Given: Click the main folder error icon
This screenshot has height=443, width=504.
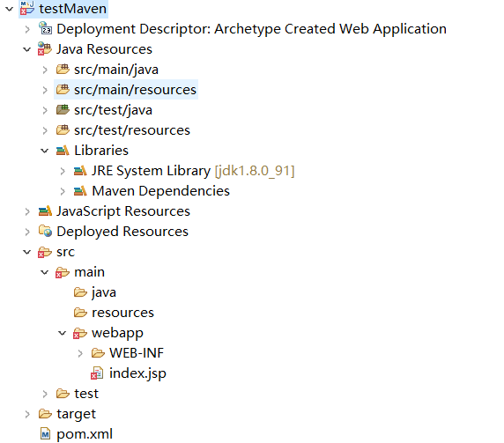Looking at the screenshot, I should pos(62,272).
